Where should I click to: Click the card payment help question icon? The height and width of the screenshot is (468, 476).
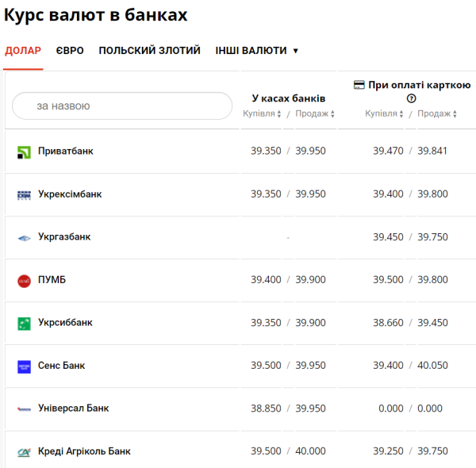click(x=411, y=98)
